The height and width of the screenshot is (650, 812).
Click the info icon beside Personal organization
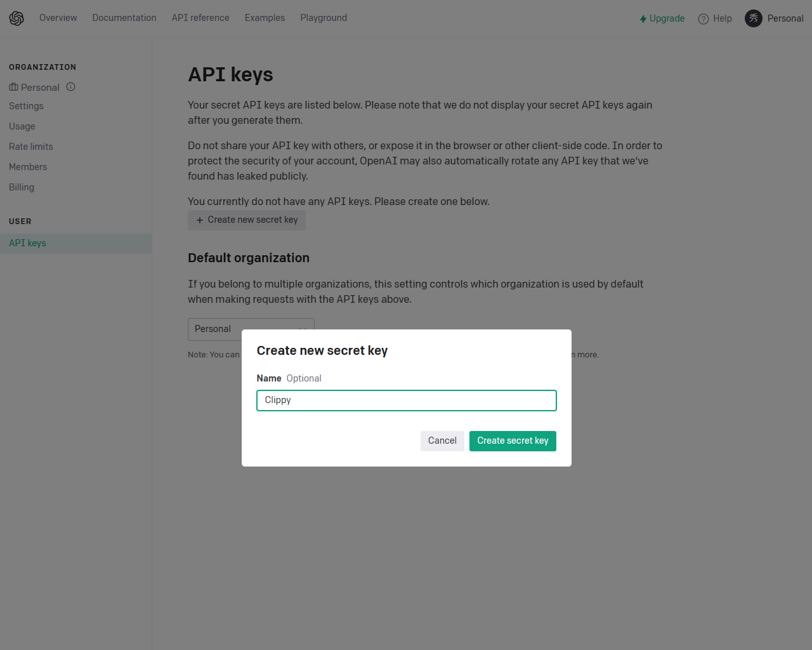(x=70, y=86)
